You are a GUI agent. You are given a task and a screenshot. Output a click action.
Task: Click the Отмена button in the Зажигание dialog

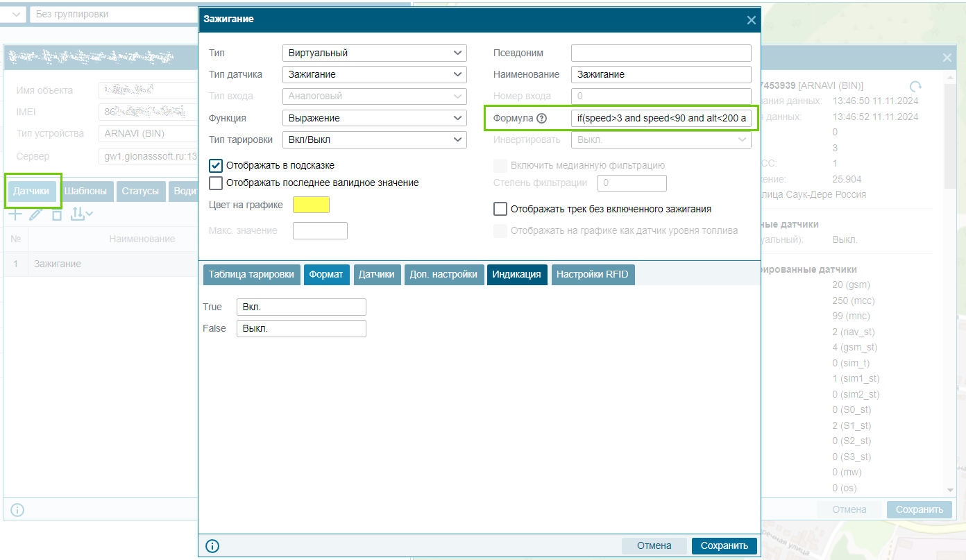tap(654, 545)
